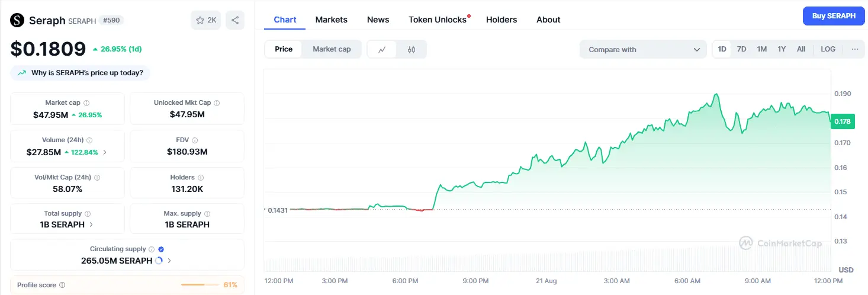Switch to line chart icon
Image resolution: width=868 pixels, height=295 pixels.
tap(382, 49)
